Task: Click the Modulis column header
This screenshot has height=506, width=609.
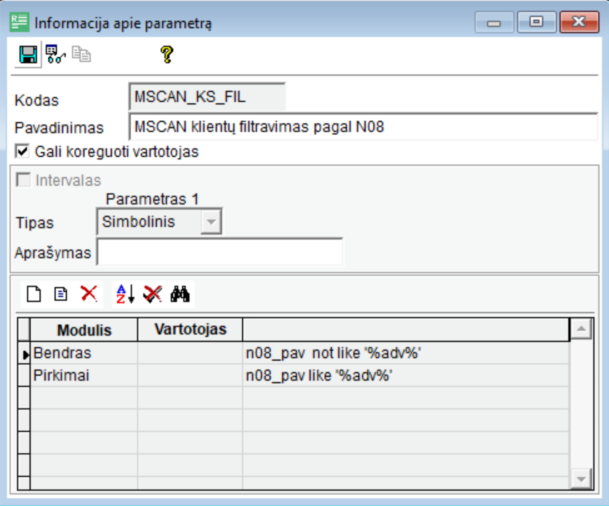Action: (83, 329)
